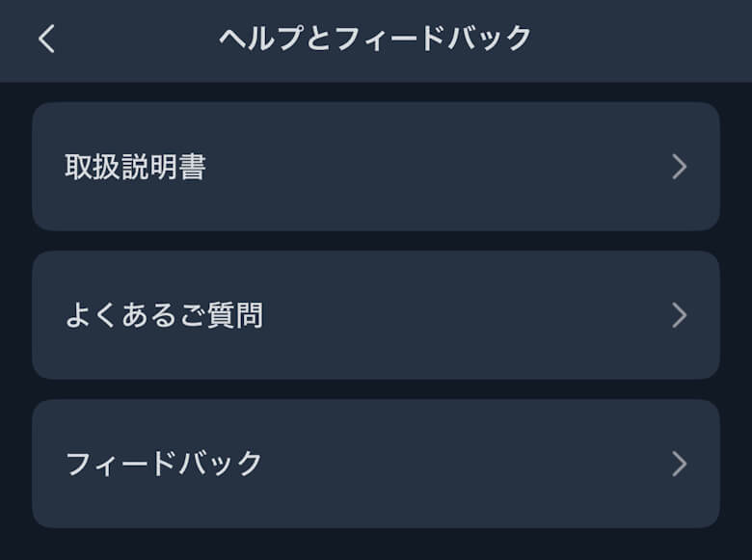Send feedback via the フィードバック item
752x560 pixels.
[x=376, y=464]
